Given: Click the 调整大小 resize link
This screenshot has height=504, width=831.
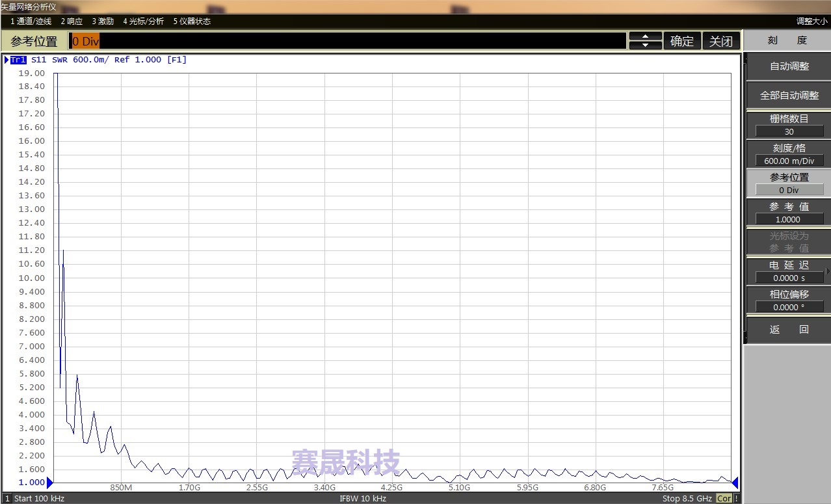Looking at the screenshot, I should 812,20.
